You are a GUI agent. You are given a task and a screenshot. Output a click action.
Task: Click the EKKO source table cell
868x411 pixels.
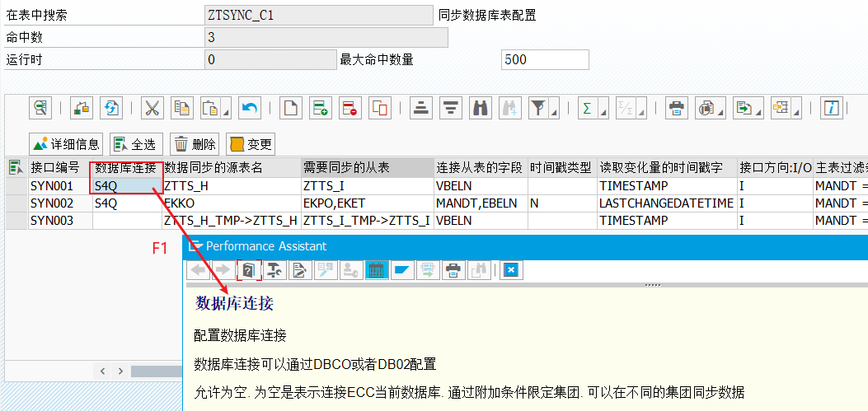[232, 203]
